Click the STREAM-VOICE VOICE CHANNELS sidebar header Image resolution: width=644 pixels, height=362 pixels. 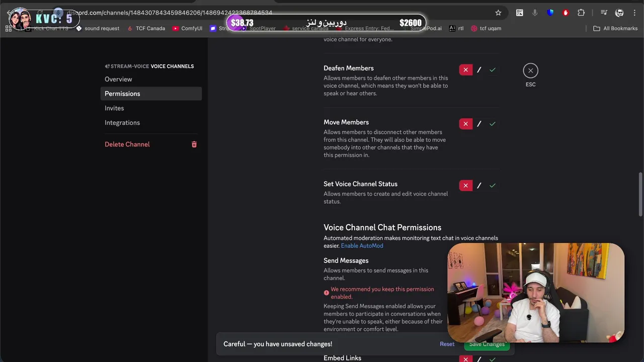click(149, 66)
